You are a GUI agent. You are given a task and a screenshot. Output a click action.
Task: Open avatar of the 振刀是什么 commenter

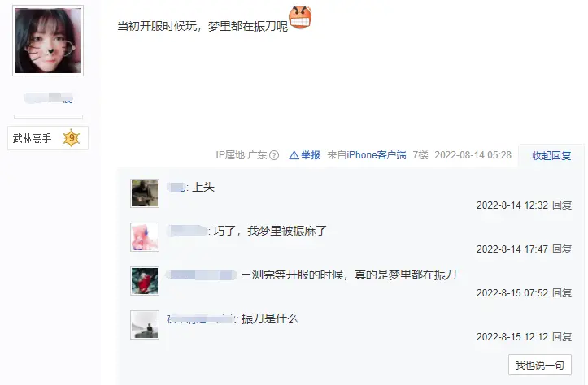tap(145, 325)
